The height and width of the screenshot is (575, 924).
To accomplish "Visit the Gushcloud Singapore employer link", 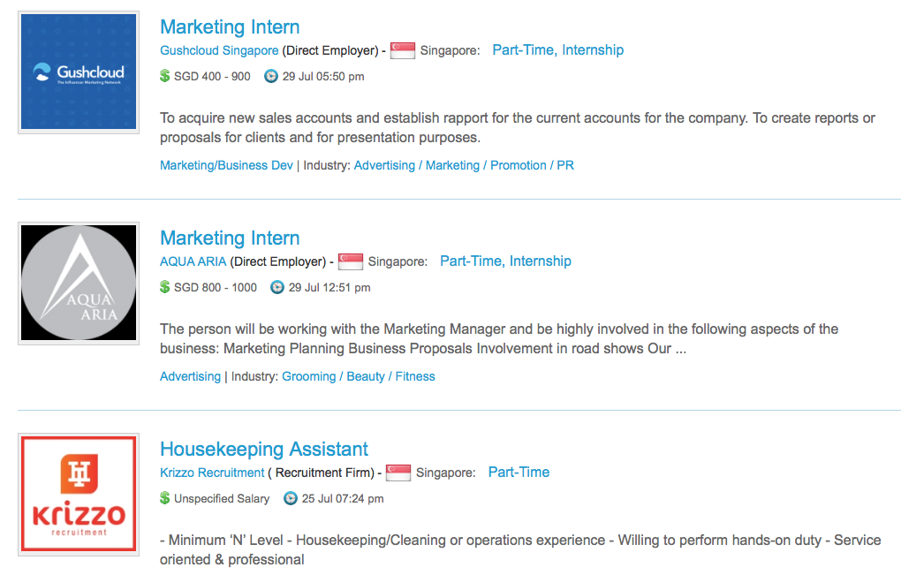I will coord(219,50).
